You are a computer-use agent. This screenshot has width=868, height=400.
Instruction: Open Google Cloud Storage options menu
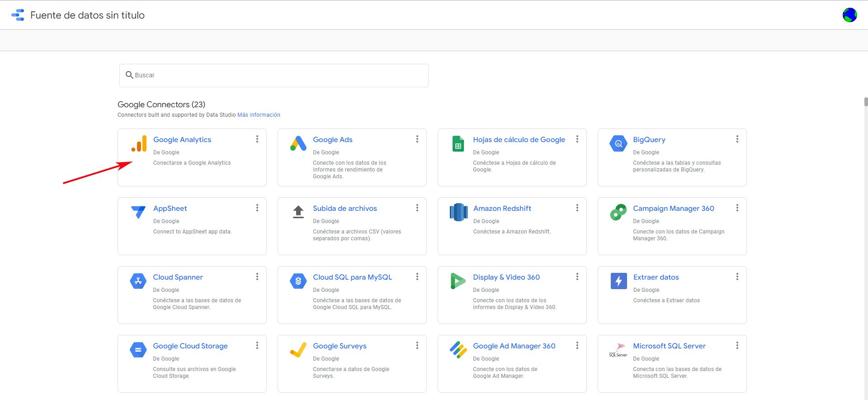point(257,345)
